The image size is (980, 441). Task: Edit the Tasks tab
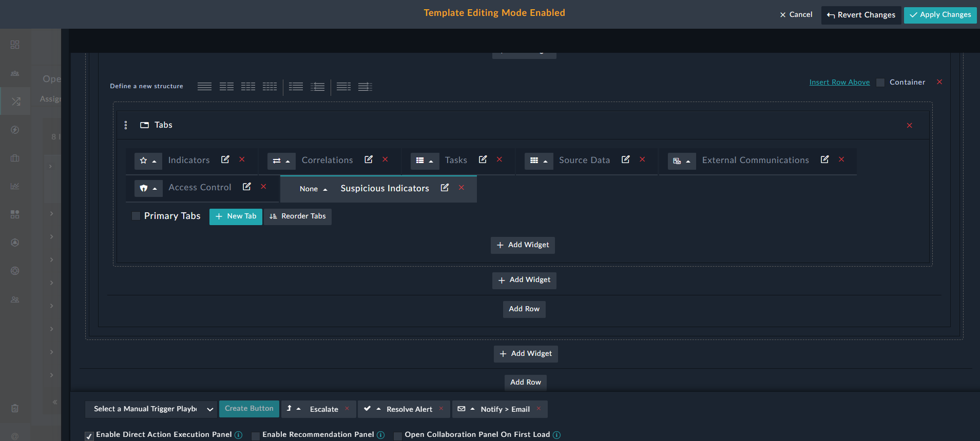coord(483,159)
